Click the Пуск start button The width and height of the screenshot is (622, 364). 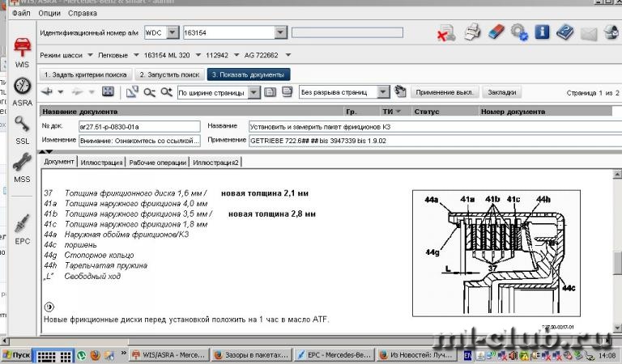pyautogui.click(x=17, y=355)
